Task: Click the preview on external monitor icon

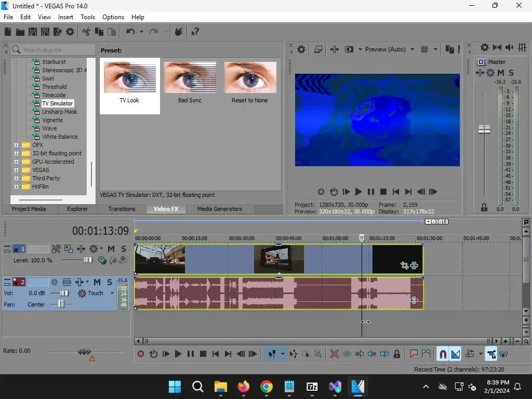Action: click(318, 49)
